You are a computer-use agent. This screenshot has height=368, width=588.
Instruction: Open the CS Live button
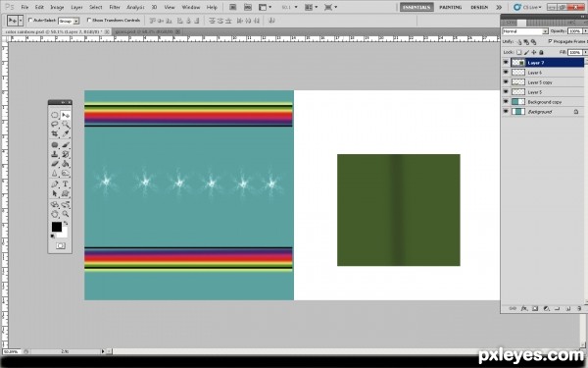click(x=527, y=7)
